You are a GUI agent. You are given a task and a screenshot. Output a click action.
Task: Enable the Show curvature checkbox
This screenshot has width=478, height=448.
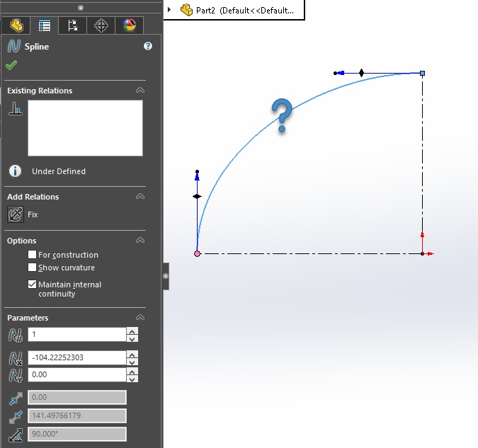32,268
